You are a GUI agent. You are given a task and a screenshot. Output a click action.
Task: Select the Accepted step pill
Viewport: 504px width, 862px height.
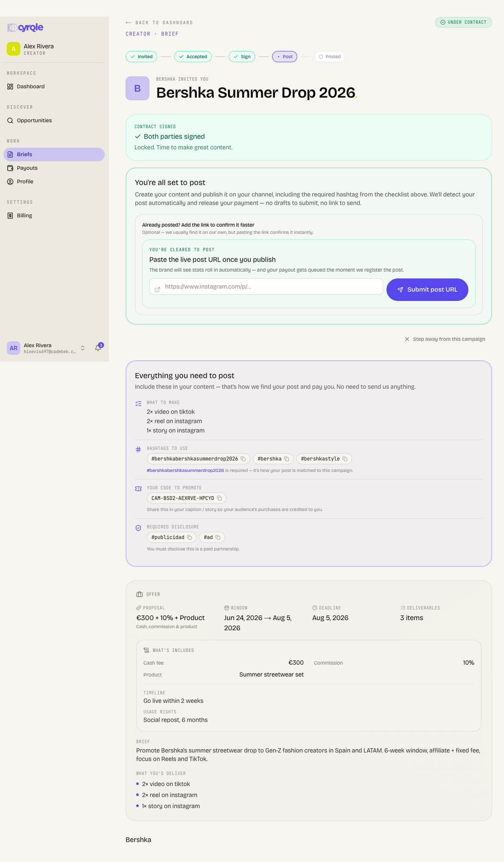(193, 56)
